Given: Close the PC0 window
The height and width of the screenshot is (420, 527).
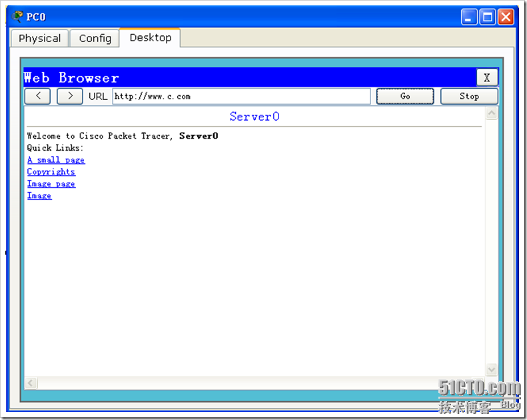Looking at the screenshot, I should (506, 17).
